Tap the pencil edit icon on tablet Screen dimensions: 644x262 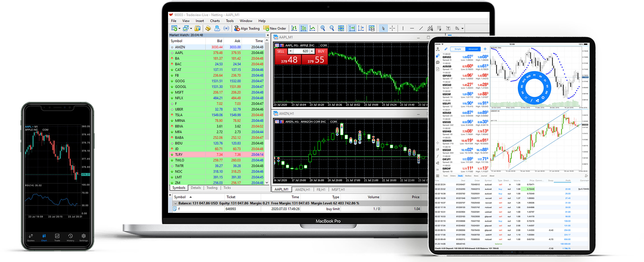pos(446,49)
